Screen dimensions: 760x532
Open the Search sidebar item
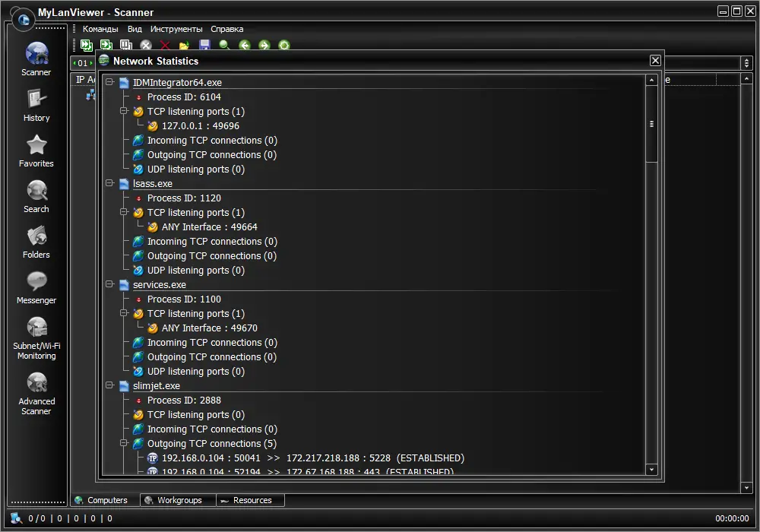(36, 196)
